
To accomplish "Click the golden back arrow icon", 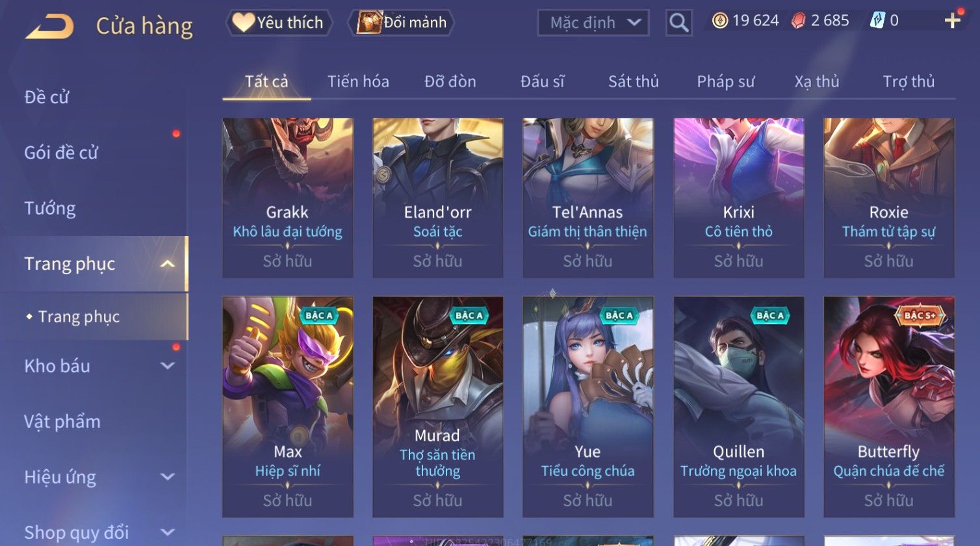I will pyautogui.click(x=49, y=27).
